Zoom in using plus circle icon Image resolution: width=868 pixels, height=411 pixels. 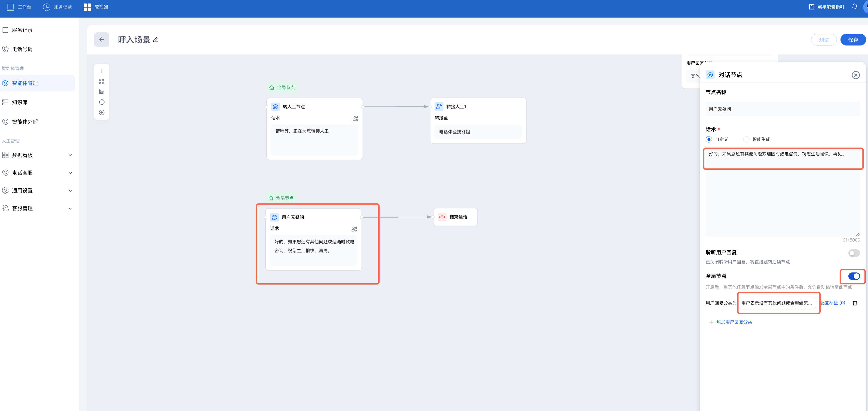coord(101,112)
